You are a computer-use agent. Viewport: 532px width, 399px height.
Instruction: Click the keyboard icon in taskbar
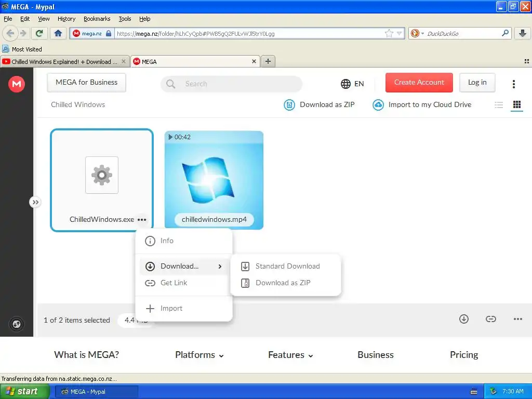[474, 392]
